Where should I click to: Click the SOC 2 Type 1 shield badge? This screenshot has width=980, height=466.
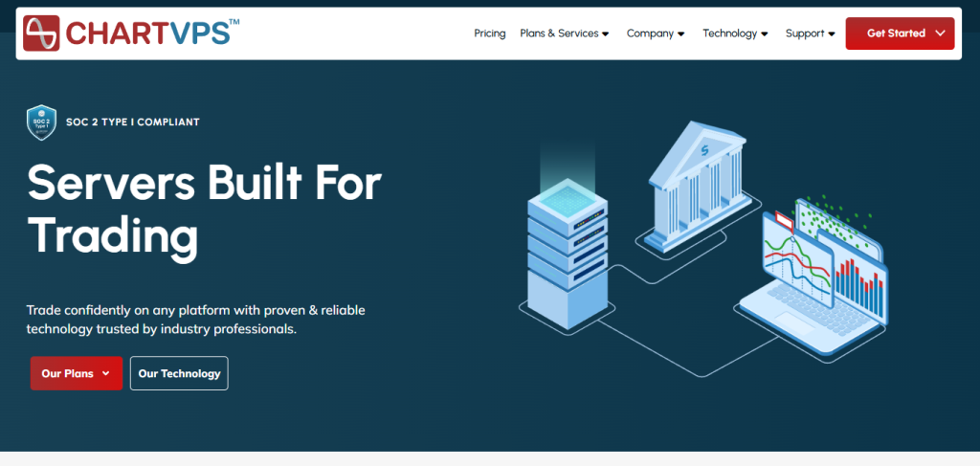point(42,122)
